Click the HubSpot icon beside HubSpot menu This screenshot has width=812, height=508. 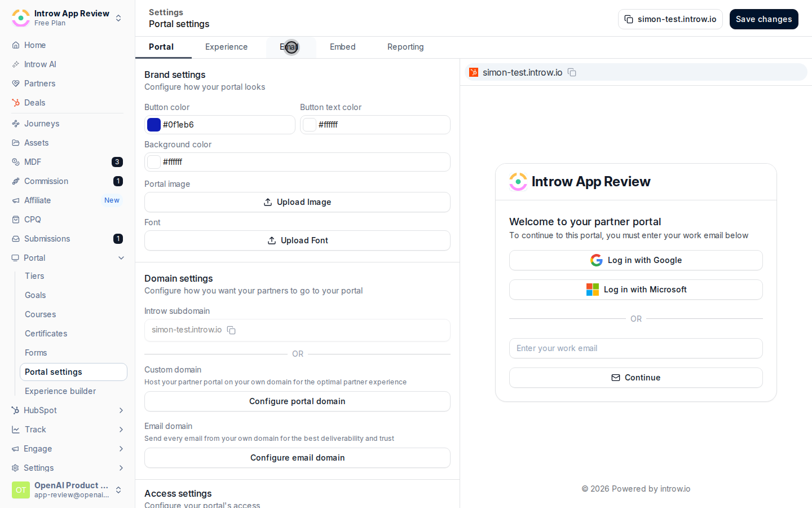[15, 410]
